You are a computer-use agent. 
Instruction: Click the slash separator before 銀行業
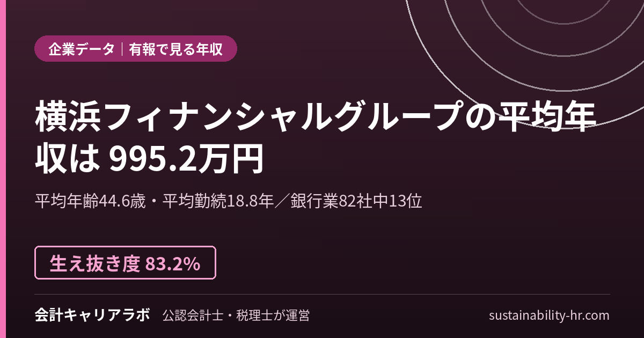pos(282,202)
